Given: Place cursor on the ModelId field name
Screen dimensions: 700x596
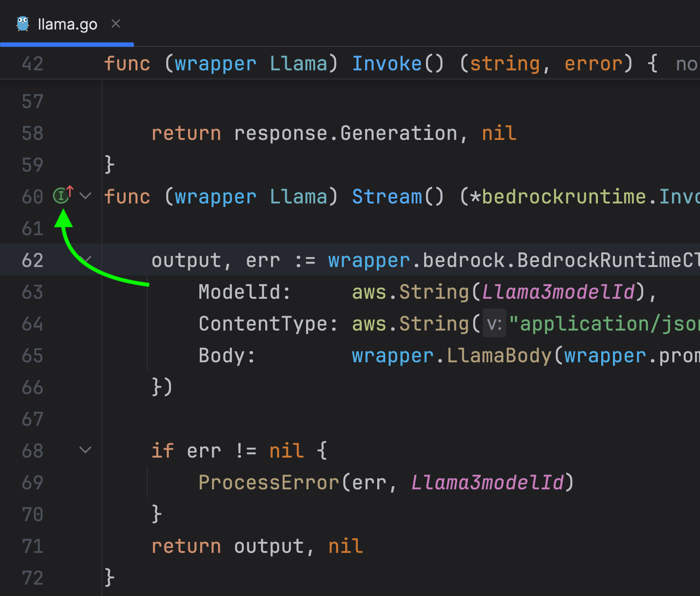Looking at the screenshot, I should [x=244, y=292].
